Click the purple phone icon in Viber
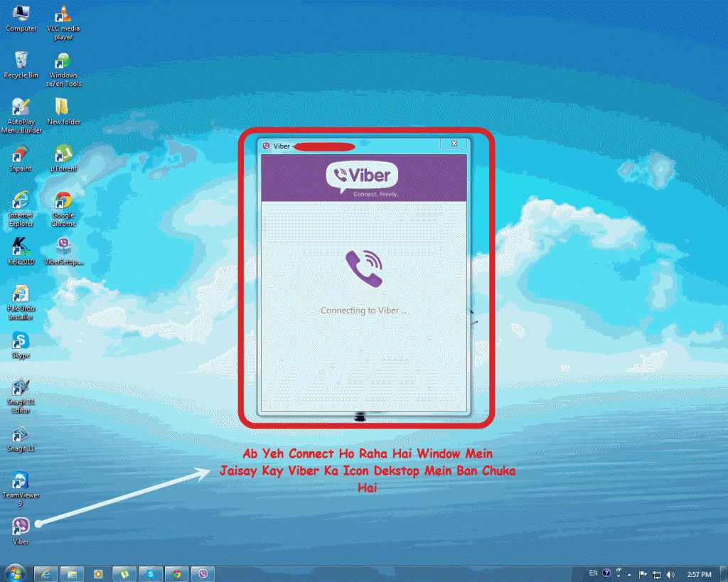This screenshot has width=728, height=582. click(364, 268)
